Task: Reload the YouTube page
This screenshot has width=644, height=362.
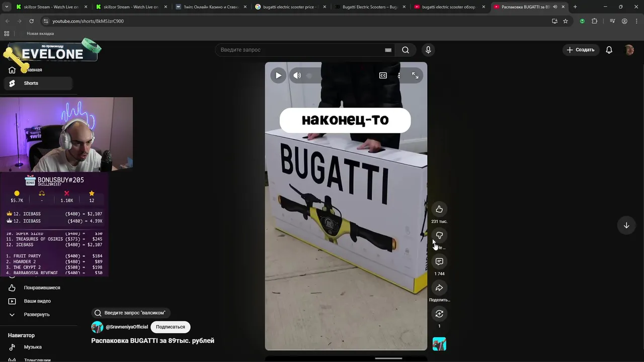Action: 32,21
